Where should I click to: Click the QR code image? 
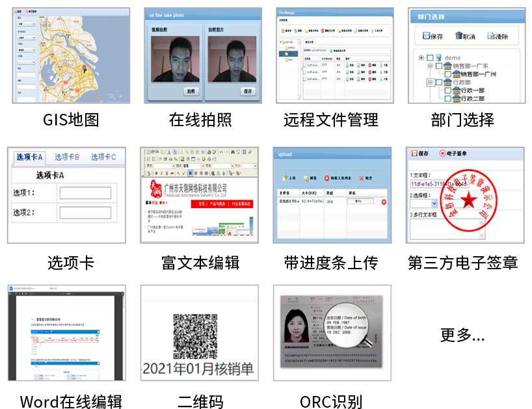pyautogui.click(x=195, y=336)
